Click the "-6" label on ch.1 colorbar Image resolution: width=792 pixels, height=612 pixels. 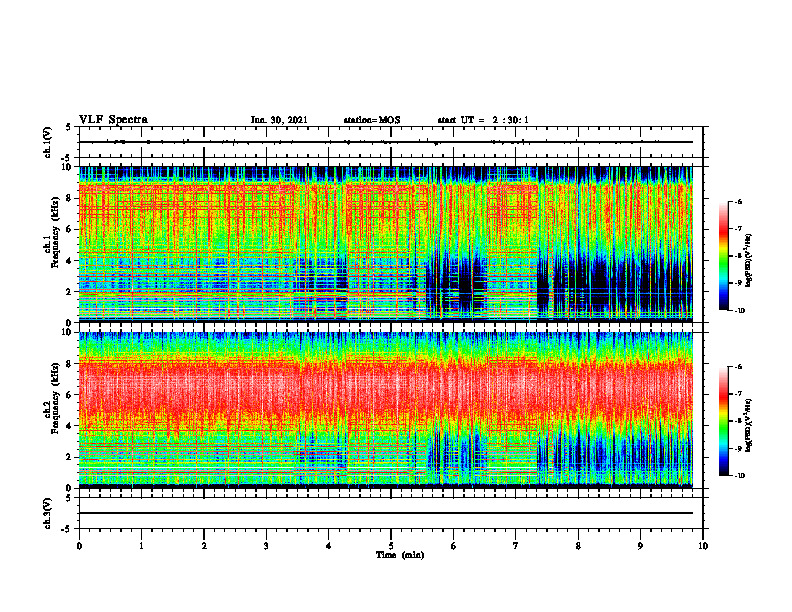point(739,202)
